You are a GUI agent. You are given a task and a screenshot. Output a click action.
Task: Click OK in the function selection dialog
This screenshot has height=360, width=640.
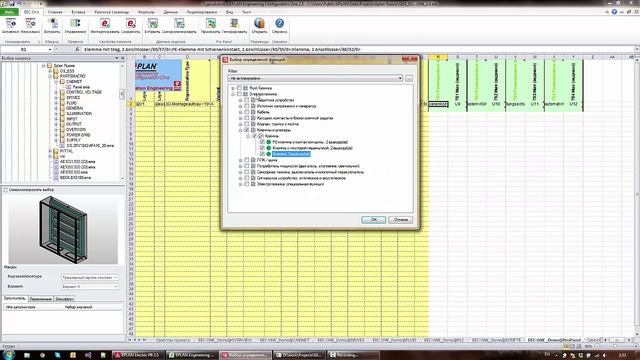pyautogui.click(x=373, y=220)
